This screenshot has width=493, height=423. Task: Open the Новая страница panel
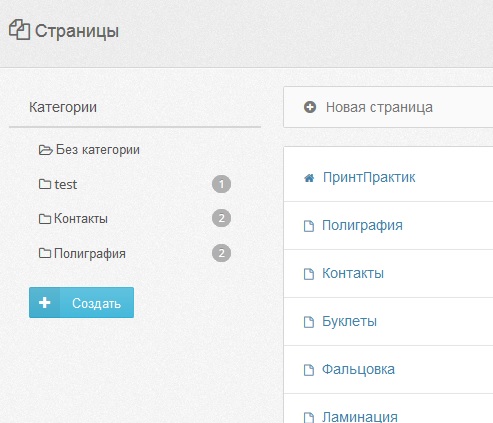pos(388,107)
